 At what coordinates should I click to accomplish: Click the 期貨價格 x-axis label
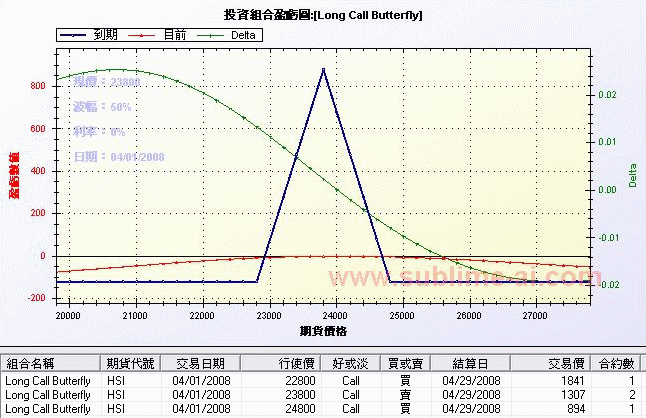(x=322, y=330)
